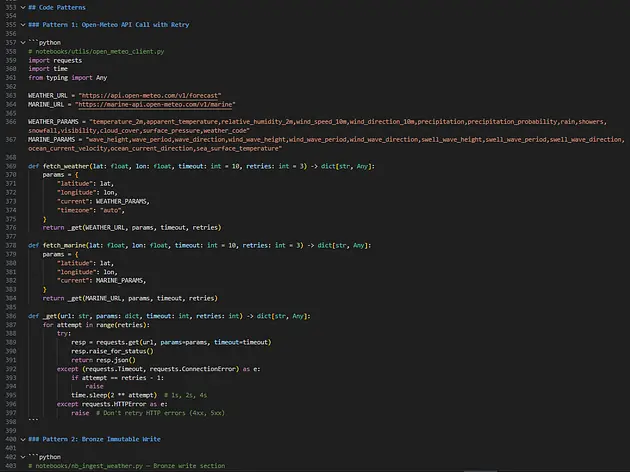Click the nb_ingest_weather.py path comment
The image size is (630, 472).
[127, 466]
